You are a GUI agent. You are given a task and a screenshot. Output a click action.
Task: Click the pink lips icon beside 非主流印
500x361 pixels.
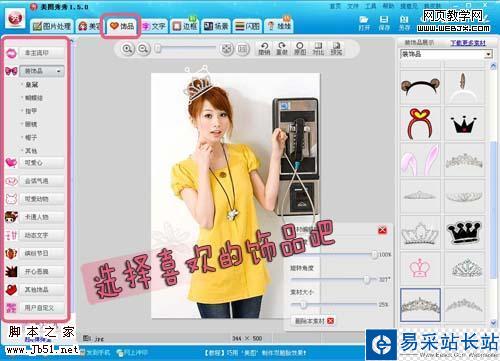coord(11,53)
